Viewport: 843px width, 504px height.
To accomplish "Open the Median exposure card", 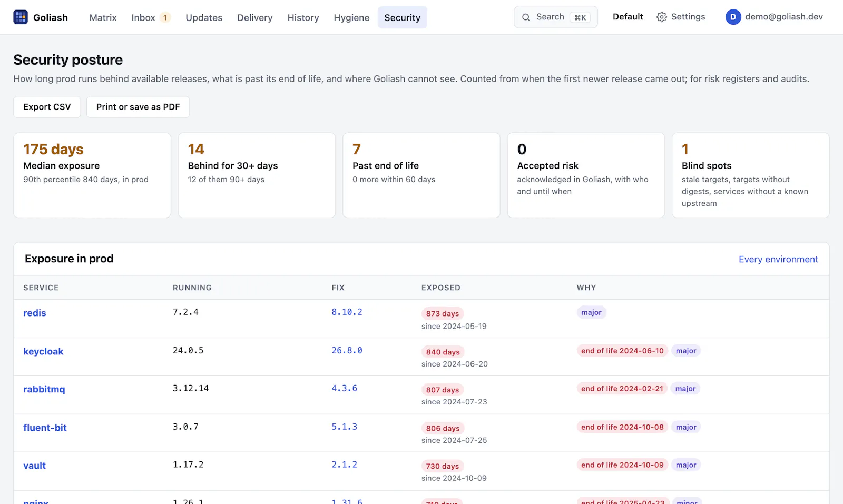I will tap(92, 175).
